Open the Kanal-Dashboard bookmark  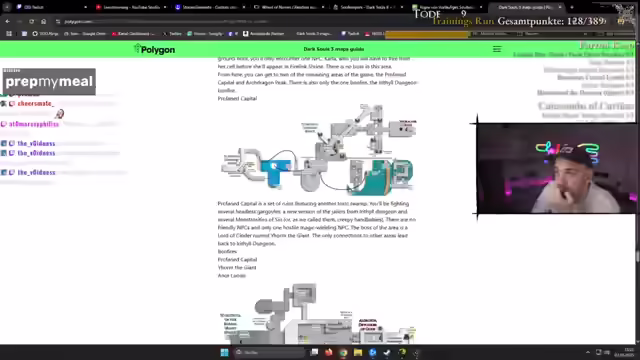click(134, 33)
